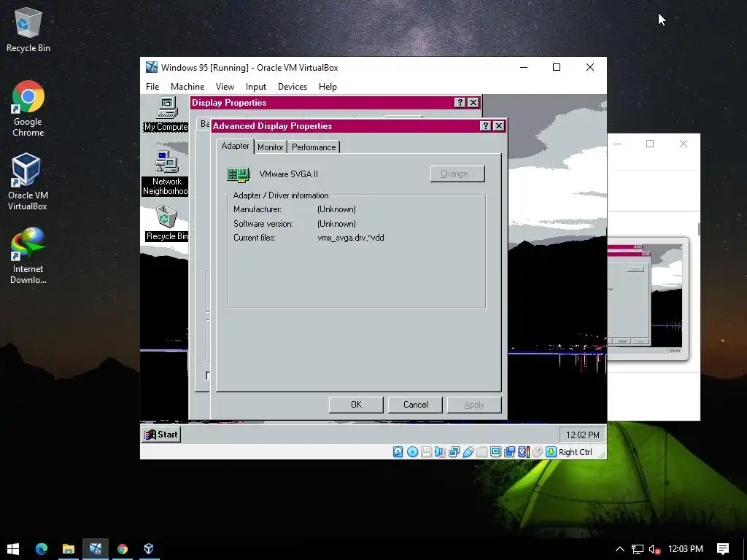Click the green arrow host key icon
The width and height of the screenshot is (747, 560).
pos(551,452)
